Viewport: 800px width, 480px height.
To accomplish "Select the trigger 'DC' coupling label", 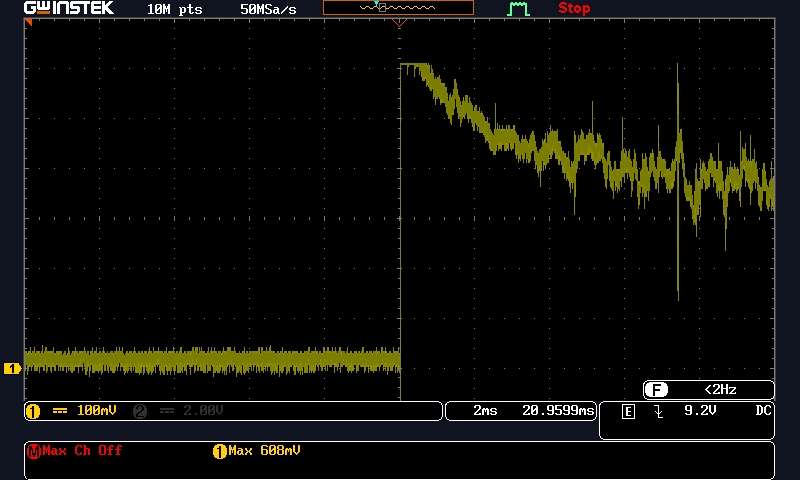I will coord(763,410).
